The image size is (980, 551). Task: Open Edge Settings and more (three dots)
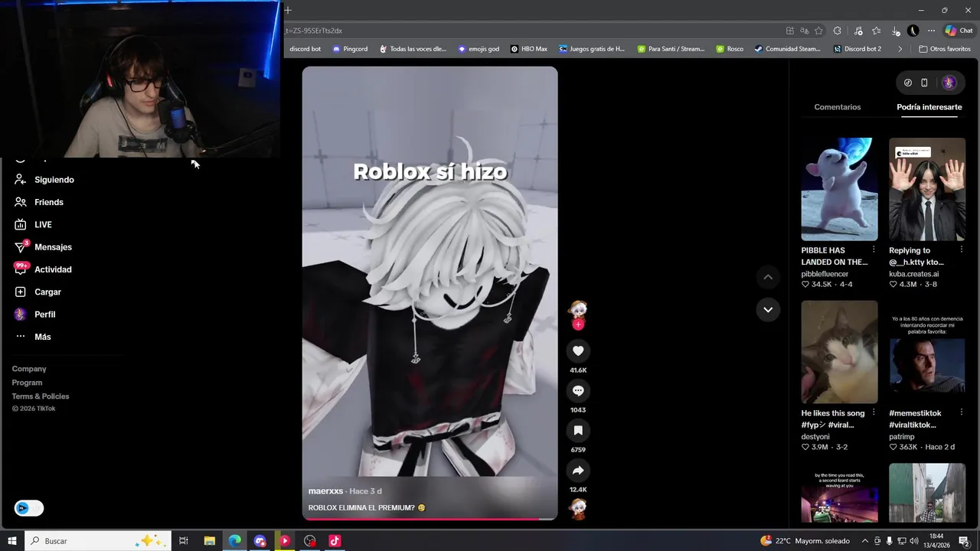point(931,31)
